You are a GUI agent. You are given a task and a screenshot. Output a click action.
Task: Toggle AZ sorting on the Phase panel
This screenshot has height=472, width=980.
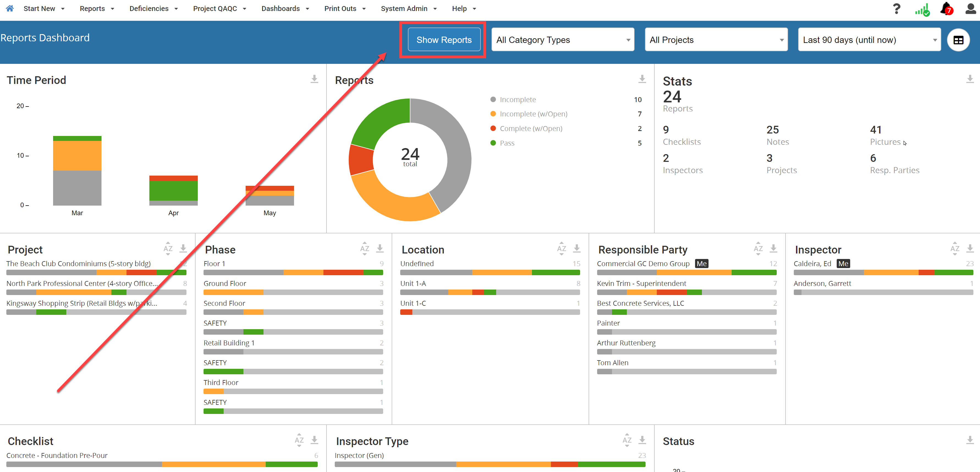point(364,248)
